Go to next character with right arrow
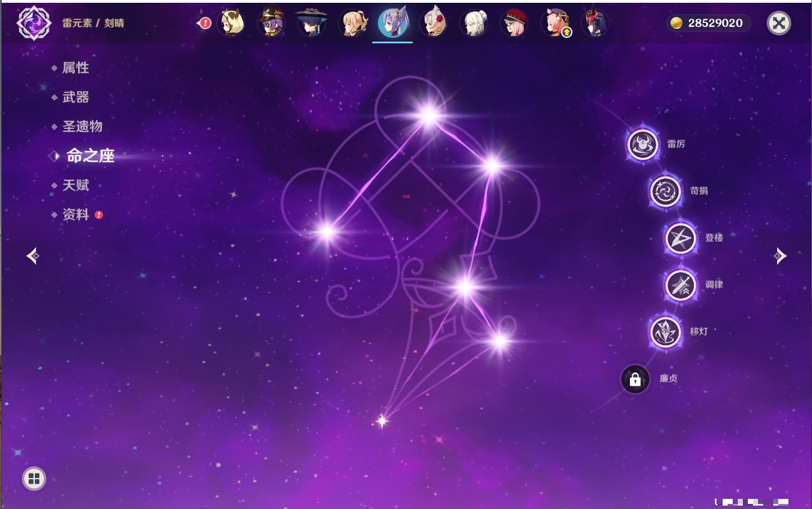 tap(779, 256)
